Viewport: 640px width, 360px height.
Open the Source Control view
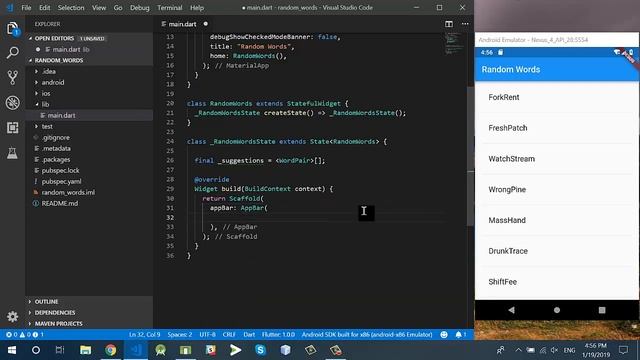click(13, 78)
